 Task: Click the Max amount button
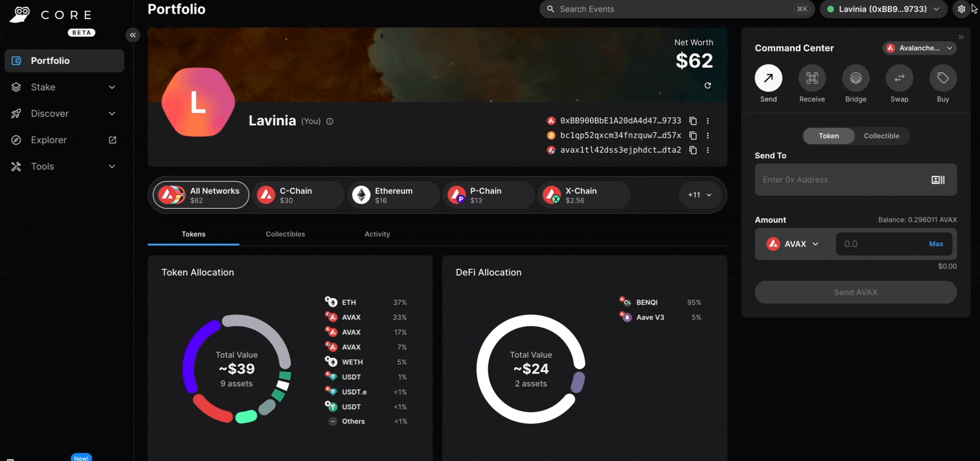click(936, 244)
